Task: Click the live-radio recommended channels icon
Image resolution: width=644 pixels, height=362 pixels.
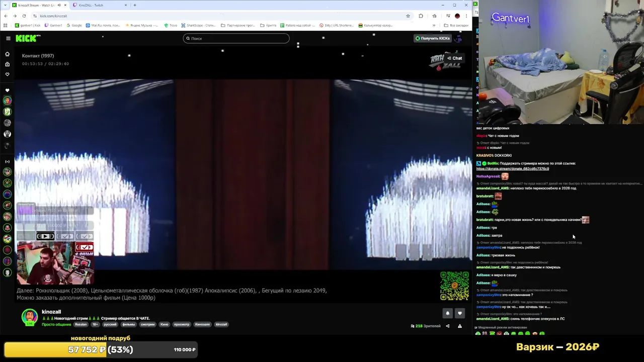Action: point(7,161)
